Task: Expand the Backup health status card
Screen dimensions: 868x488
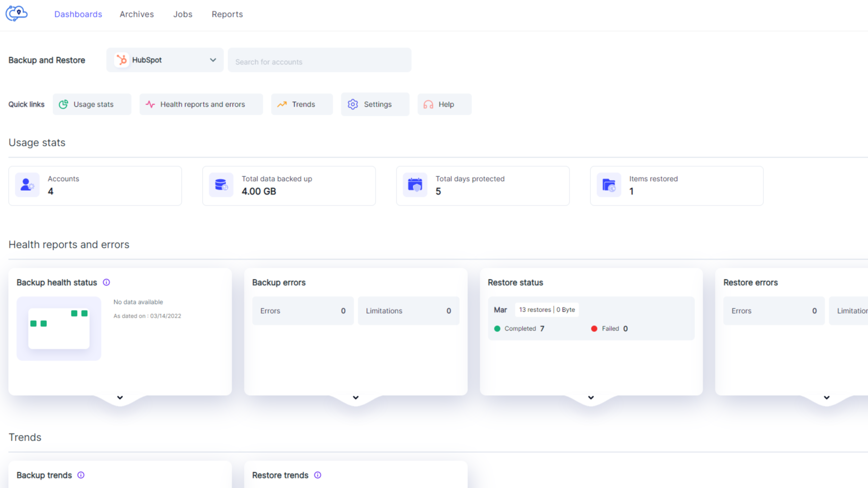Action: pyautogui.click(x=120, y=397)
